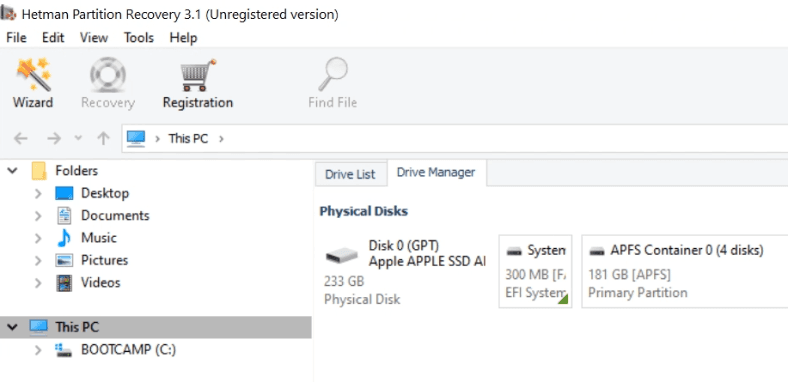Go up one level with up arrow
The height and width of the screenshot is (382, 788).
(x=103, y=139)
